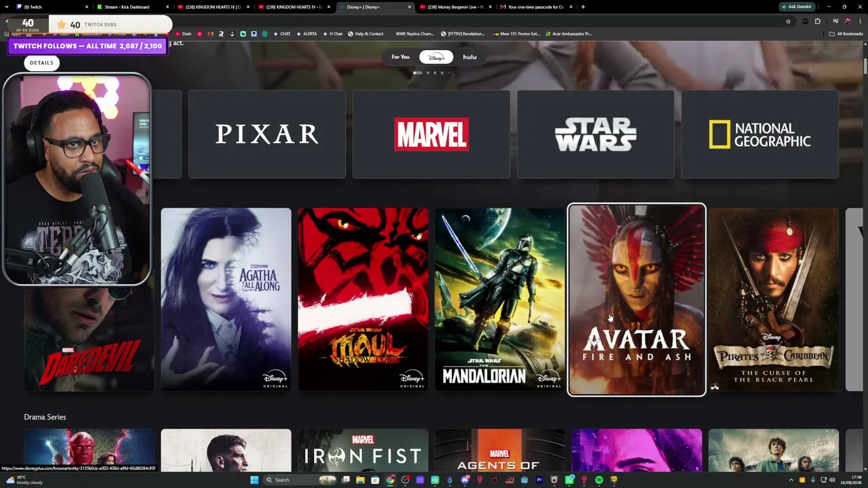Image resolution: width=868 pixels, height=488 pixels.
Task: Open Microsoft Store from the taskbar
Action: pyautogui.click(x=375, y=480)
